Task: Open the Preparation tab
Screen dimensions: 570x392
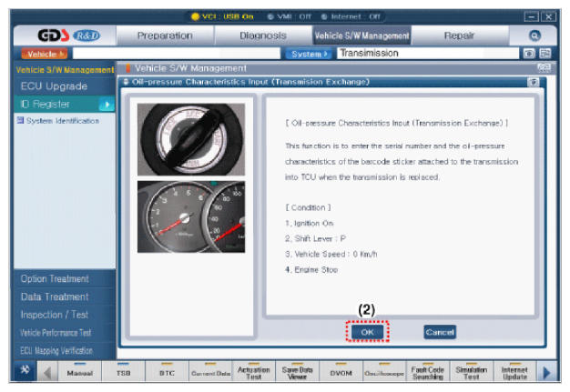Action: coord(165,35)
